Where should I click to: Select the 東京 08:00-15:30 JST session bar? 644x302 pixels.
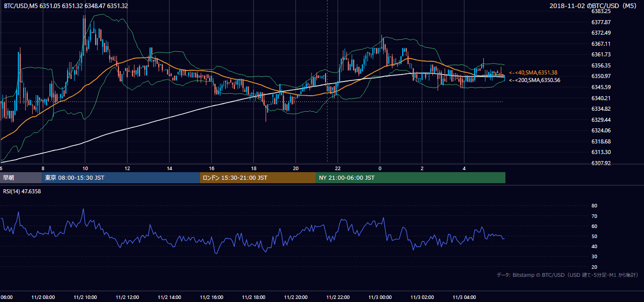coord(121,178)
